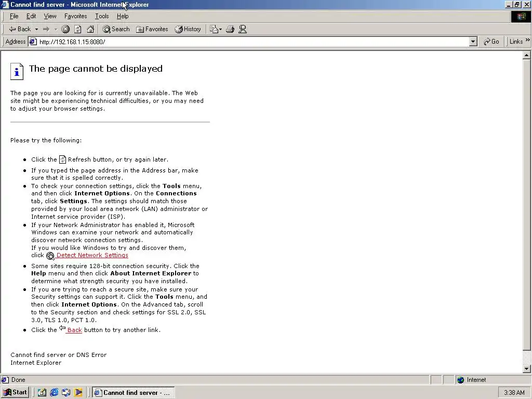Open the File menu
532x399 pixels.
pyautogui.click(x=14, y=16)
